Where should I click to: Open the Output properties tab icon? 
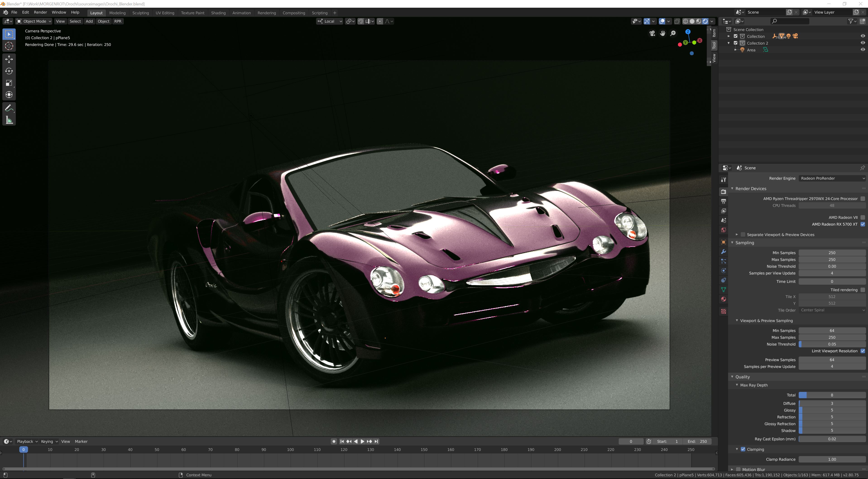[723, 201]
